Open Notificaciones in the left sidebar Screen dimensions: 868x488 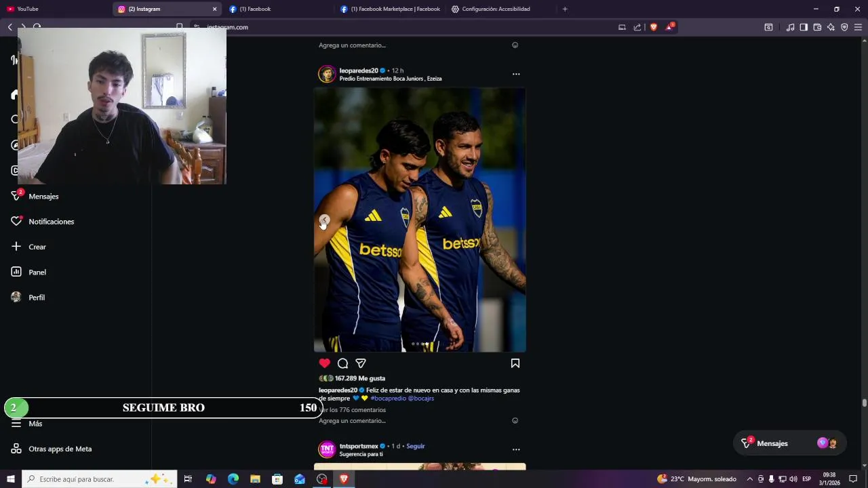pos(43,222)
